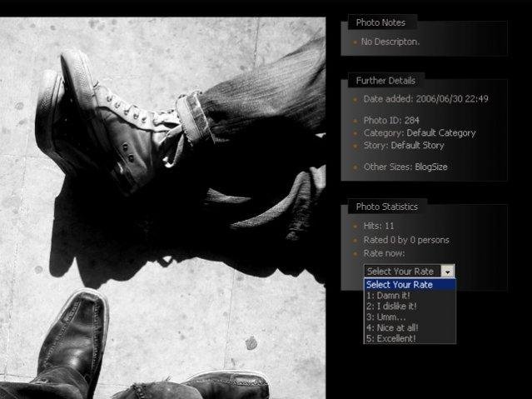
Task: Click the Photo Statistics heading
Action: coord(387,207)
